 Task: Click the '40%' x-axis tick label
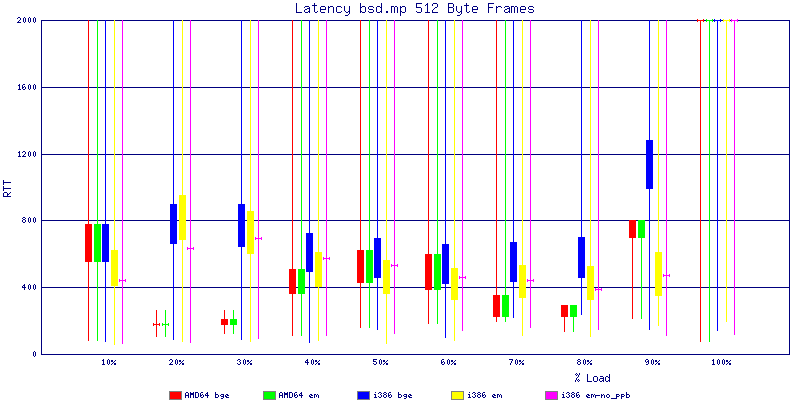coord(312,362)
